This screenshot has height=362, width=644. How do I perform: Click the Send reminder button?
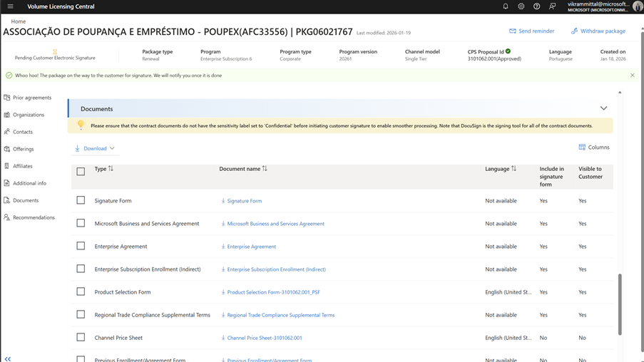pos(532,31)
